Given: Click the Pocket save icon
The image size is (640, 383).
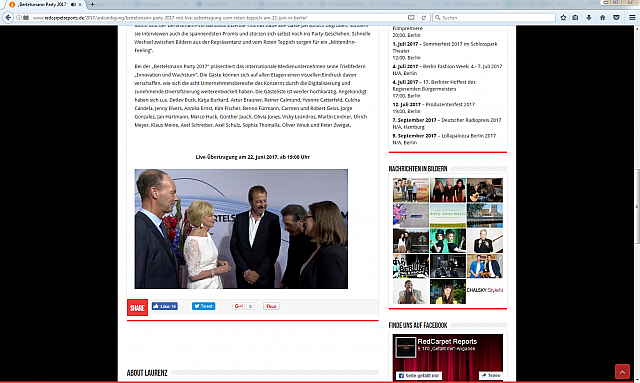Looking at the screenshot, I should [x=616, y=18].
